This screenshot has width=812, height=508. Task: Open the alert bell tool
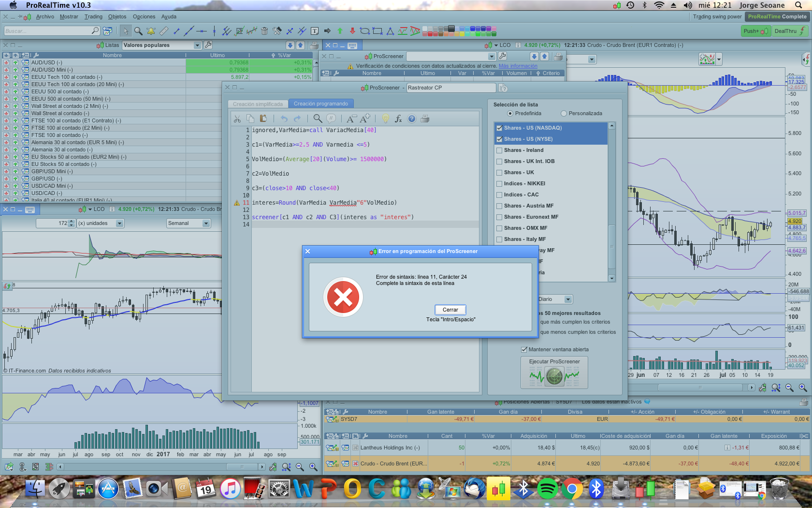coord(151,31)
